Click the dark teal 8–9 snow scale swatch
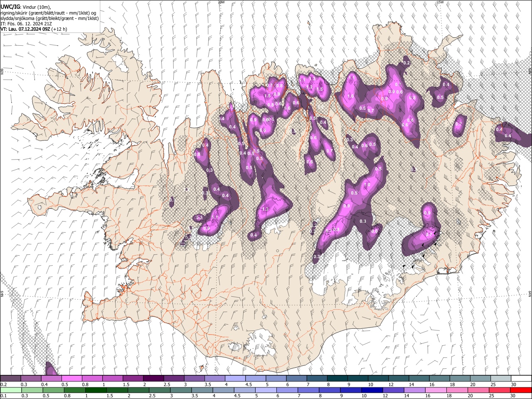Viewport: 532px width, 399px height. (x=337, y=379)
